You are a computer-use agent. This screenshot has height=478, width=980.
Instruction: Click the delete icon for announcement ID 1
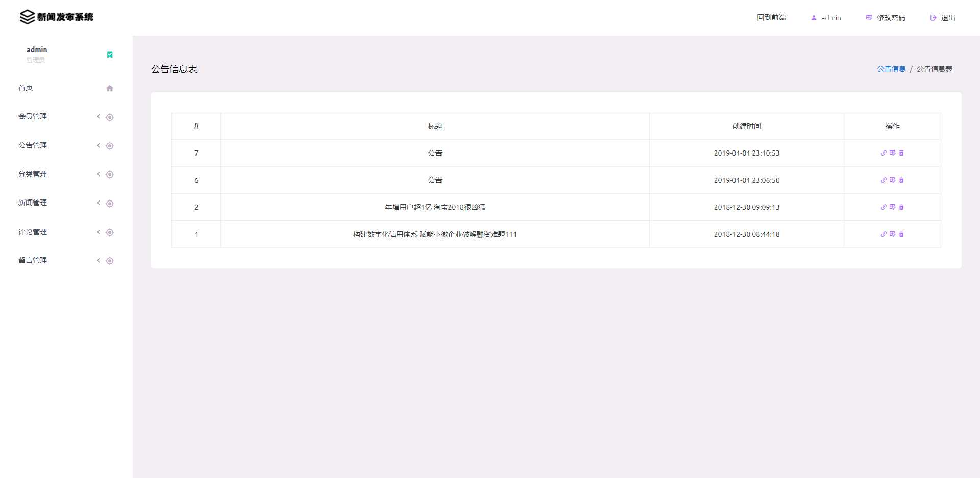[x=901, y=234]
